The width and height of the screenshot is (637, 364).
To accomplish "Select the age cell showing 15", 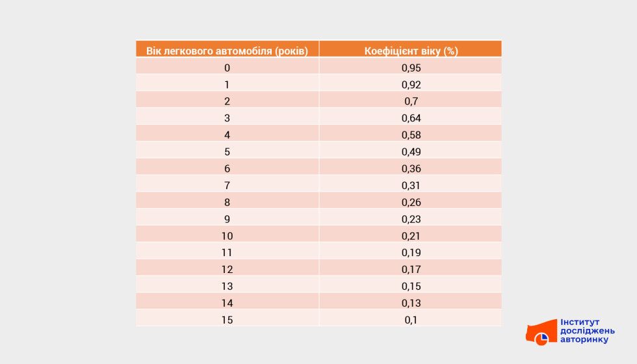I will click(227, 320).
